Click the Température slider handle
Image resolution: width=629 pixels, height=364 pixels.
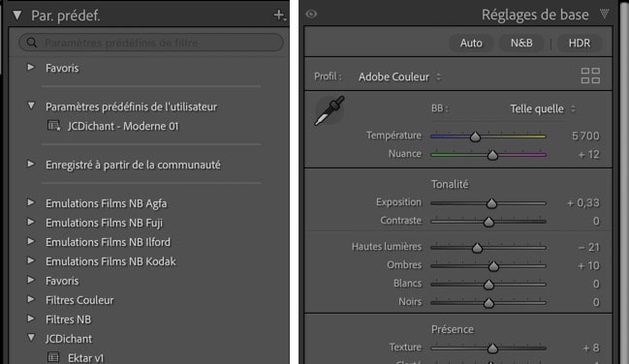click(475, 136)
